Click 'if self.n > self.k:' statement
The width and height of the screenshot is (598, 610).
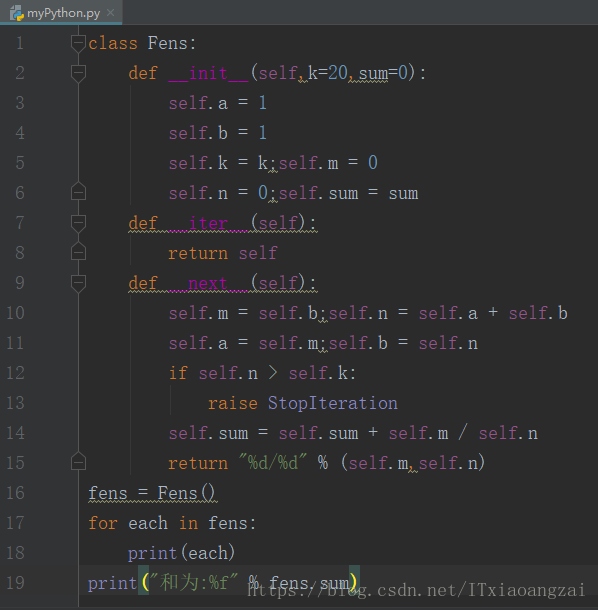point(263,373)
